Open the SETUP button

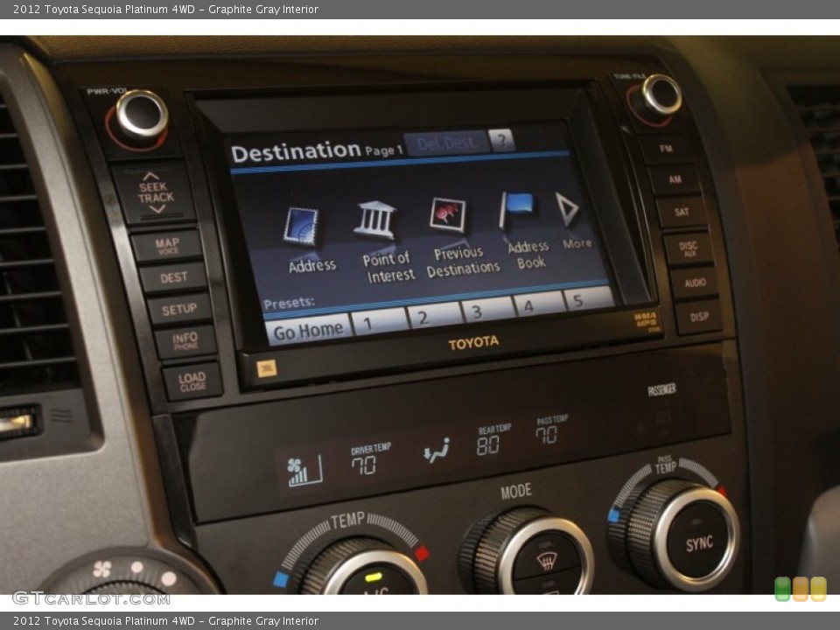[179, 309]
